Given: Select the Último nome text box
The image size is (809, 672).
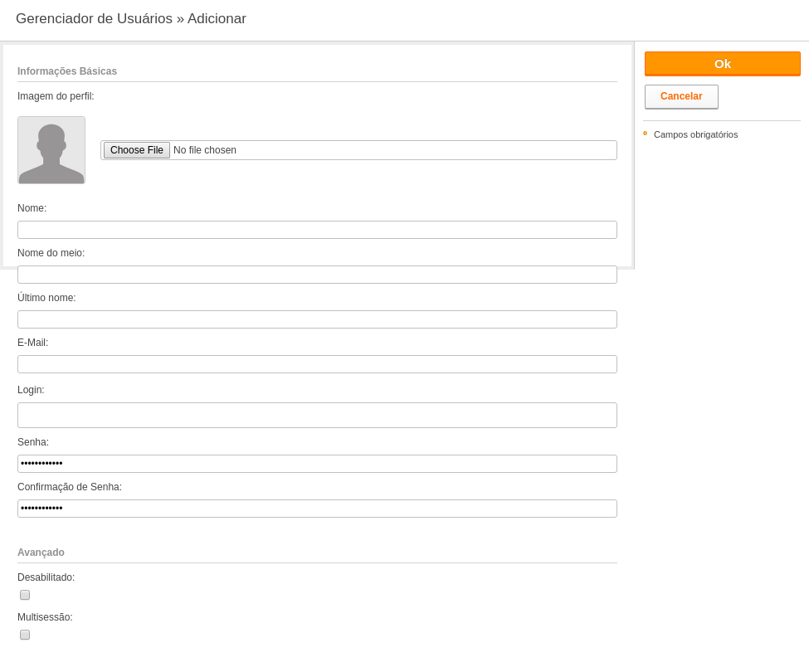Looking at the screenshot, I should click(317, 319).
